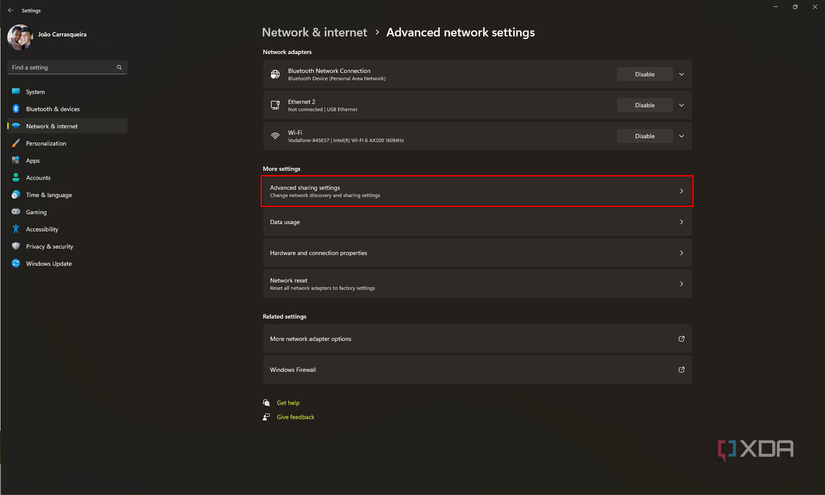Click the back arrow in Settings title bar

pos(10,10)
